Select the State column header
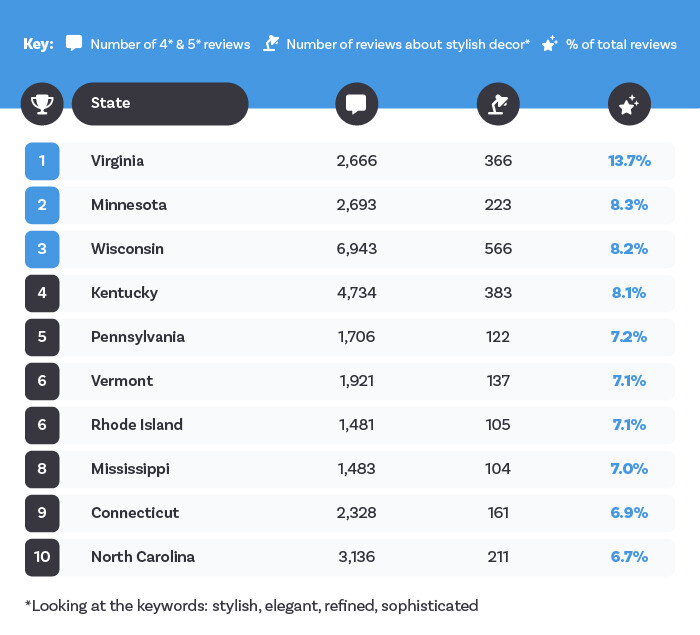Screen dimensions: 700x635 point(160,104)
